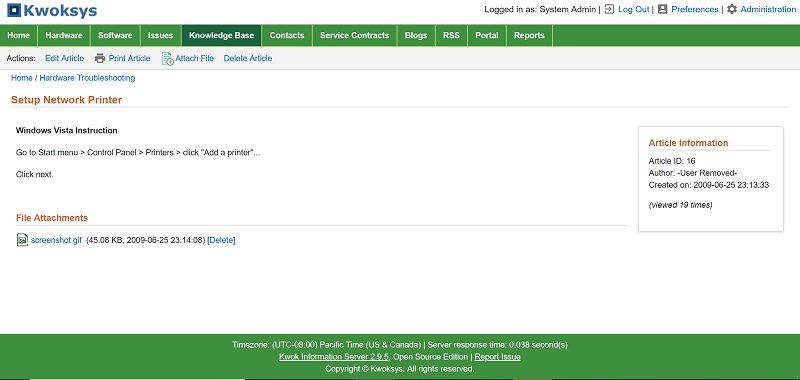Image resolution: width=800 pixels, height=380 pixels.
Task: Select the Service Contracts tab
Action: (355, 35)
